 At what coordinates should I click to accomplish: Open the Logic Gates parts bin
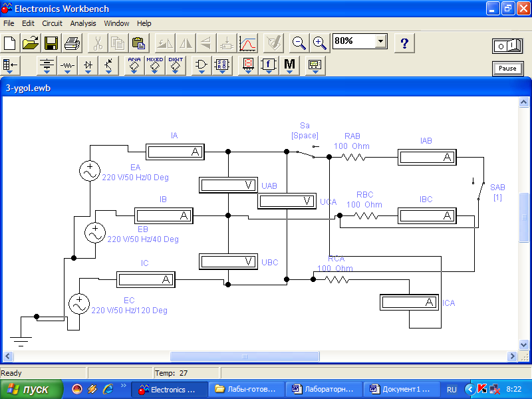(201, 65)
